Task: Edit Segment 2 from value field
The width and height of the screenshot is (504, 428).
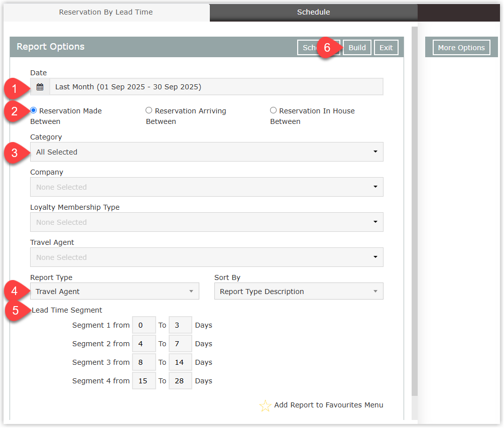Action: click(144, 344)
